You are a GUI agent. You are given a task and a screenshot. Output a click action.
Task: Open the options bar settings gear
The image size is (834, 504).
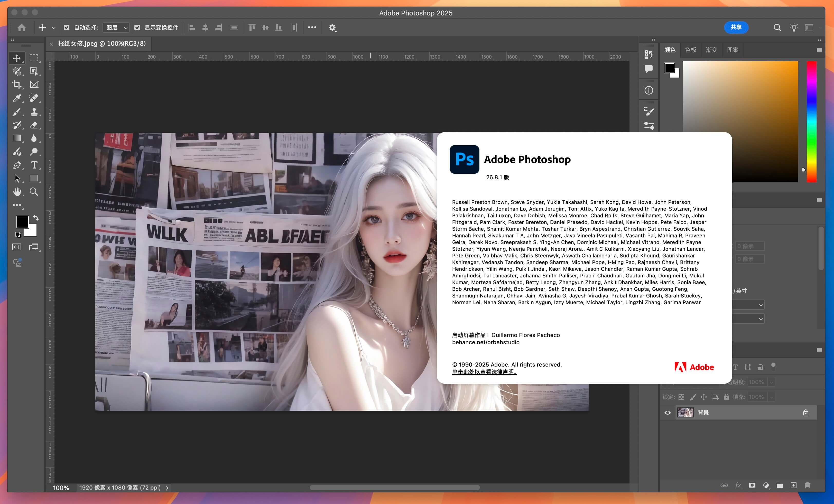(332, 27)
